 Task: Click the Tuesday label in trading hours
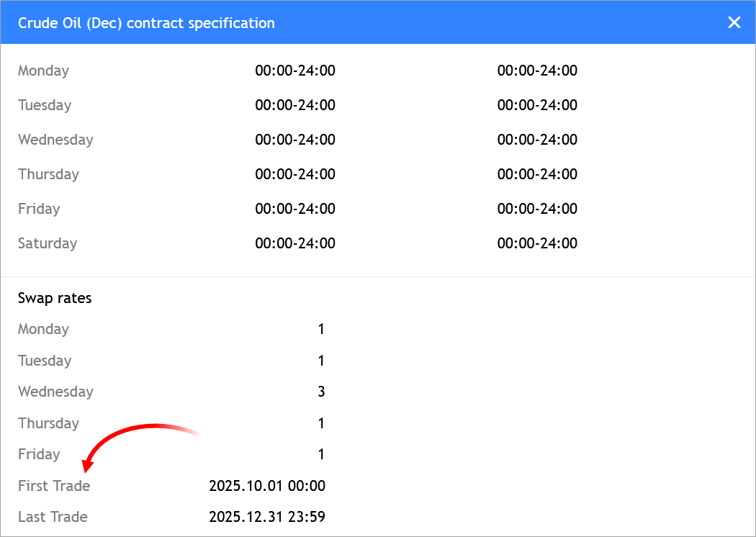pyautogui.click(x=45, y=105)
